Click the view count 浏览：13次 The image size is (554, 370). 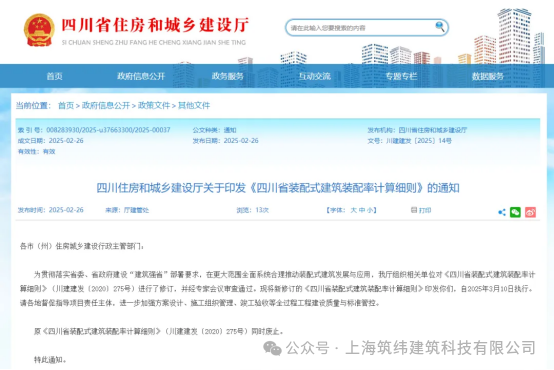(x=253, y=210)
